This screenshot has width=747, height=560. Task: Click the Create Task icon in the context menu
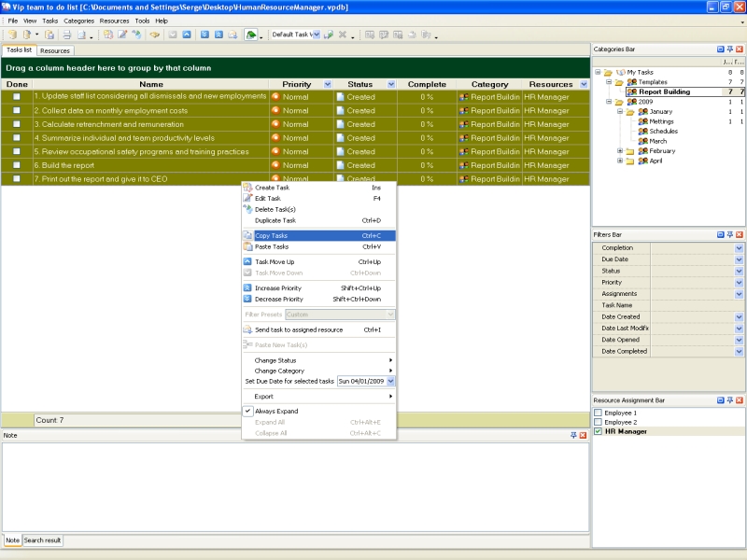[248, 188]
